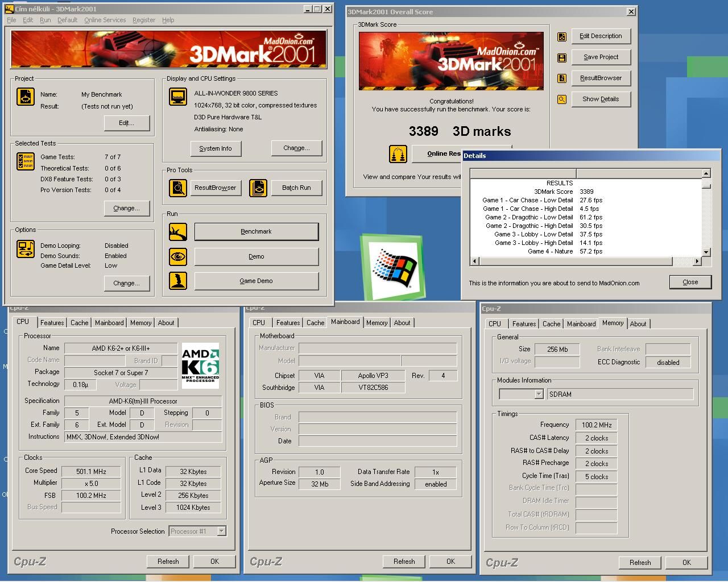The width and height of the screenshot is (728, 582).
Task: Open the Processor Selection dropdown in Cpu-Z
Action: tap(222, 531)
